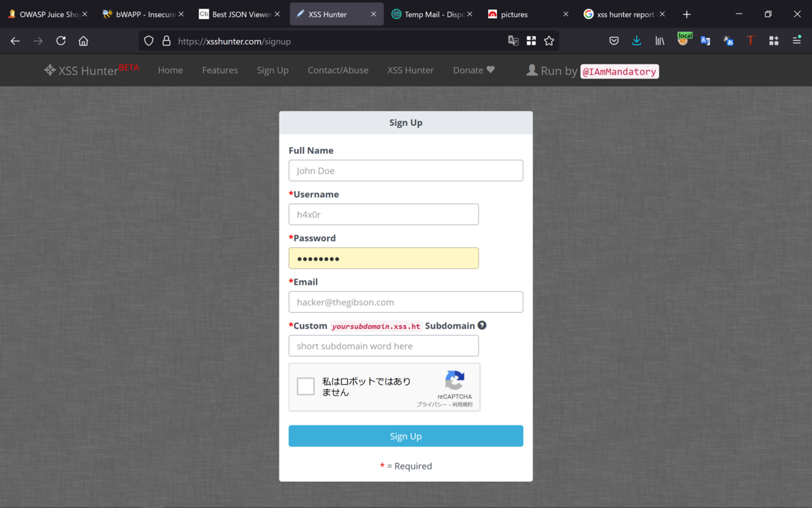Open Sign Up in the navbar
Viewport: 812px width, 508px height.
[x=273, y=70]
